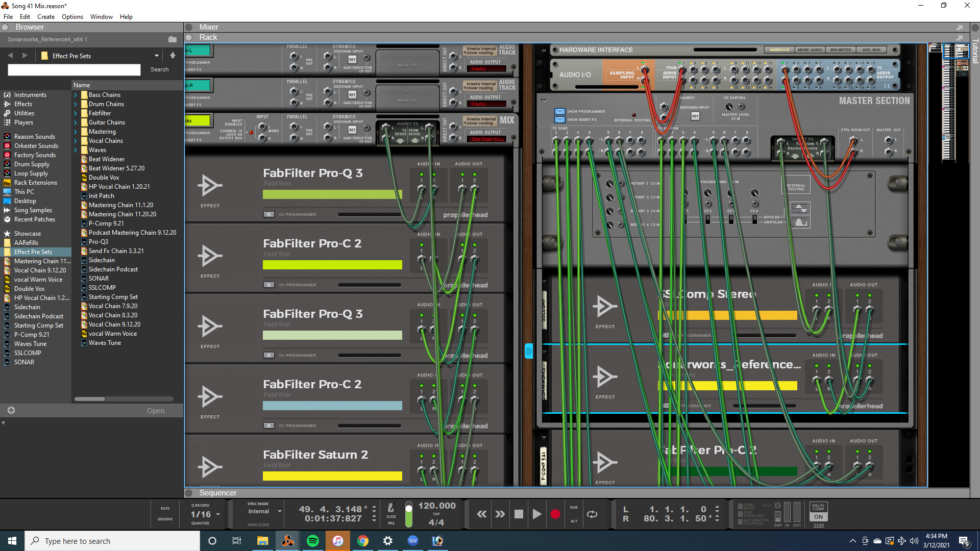Open the Showcase favorites list
The width and height of the screenshot is (980, 551).
[x=28, y=234]
